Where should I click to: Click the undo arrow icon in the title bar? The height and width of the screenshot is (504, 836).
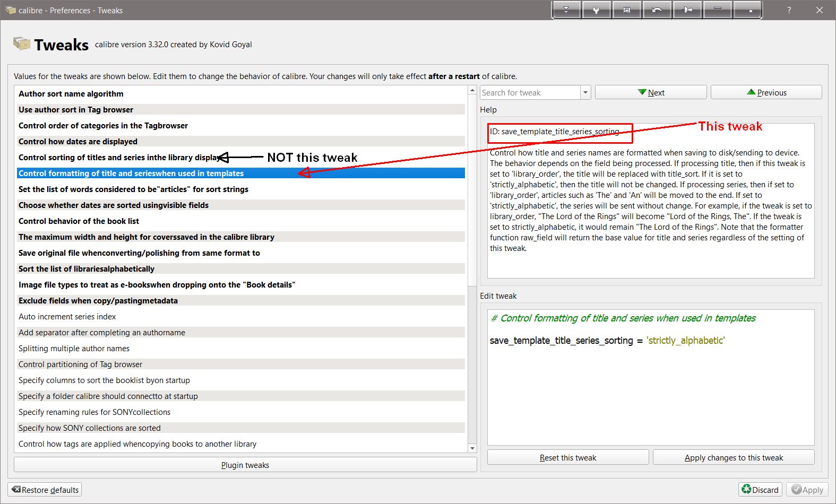(657, 10)
